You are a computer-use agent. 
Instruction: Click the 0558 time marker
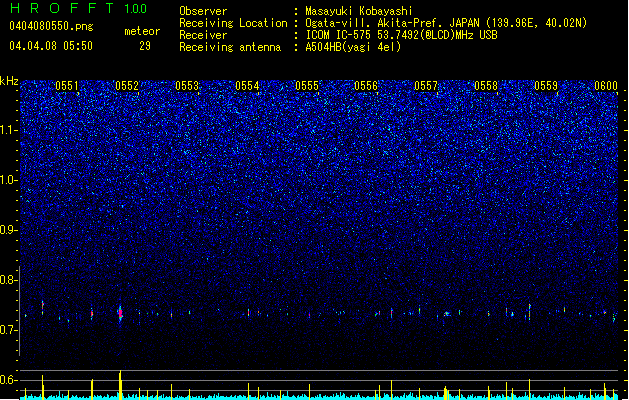click(x=486, y=86)
